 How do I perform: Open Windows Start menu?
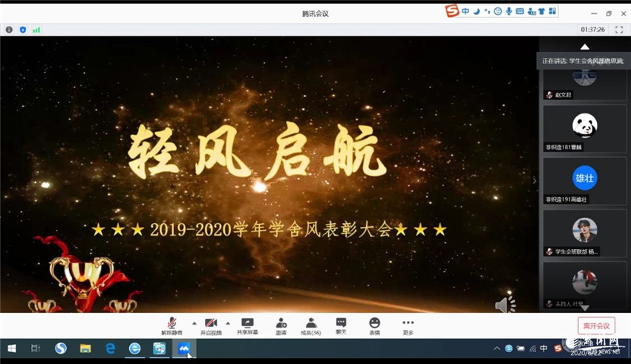[11, 348]
